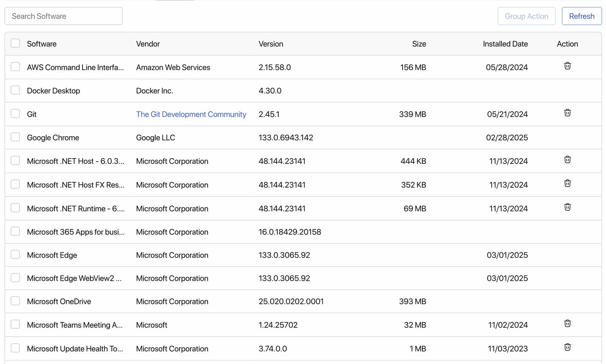Image resolution: width=606 pixels, height=364 pixels.
Task: Click the Group Action button
Action: pos(526,16)
